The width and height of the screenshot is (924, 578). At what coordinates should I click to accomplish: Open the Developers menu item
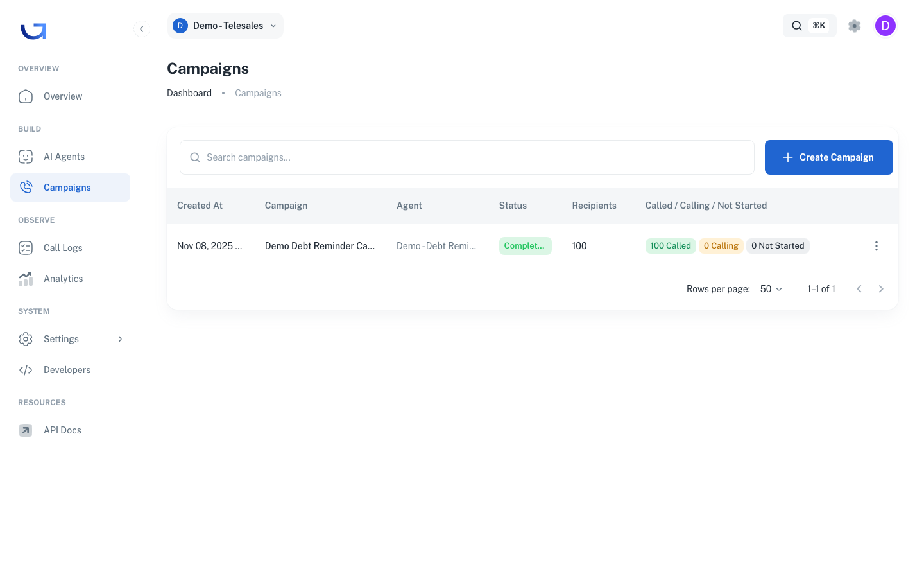[71, 370]
